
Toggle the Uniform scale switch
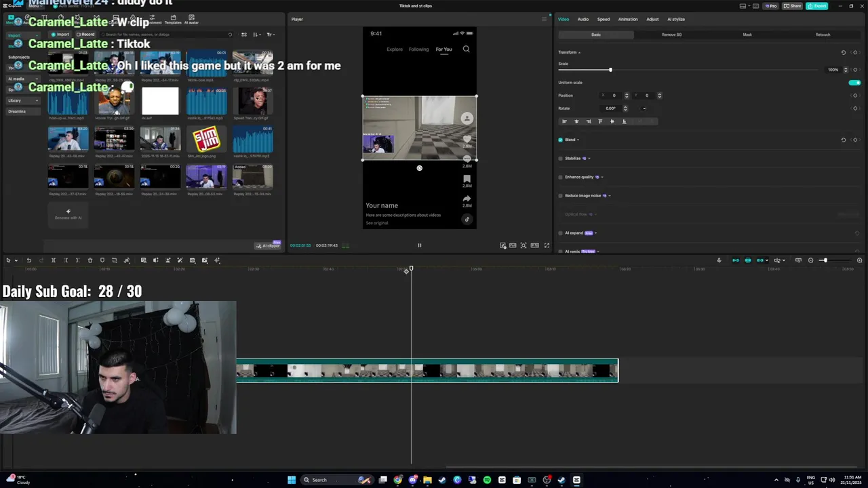854,83
